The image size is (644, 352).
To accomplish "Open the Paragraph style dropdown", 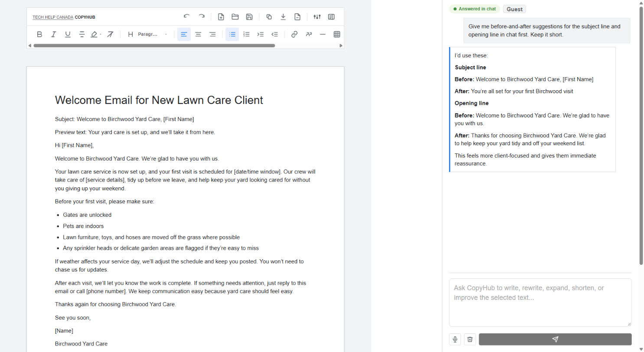I will point(153,34).
